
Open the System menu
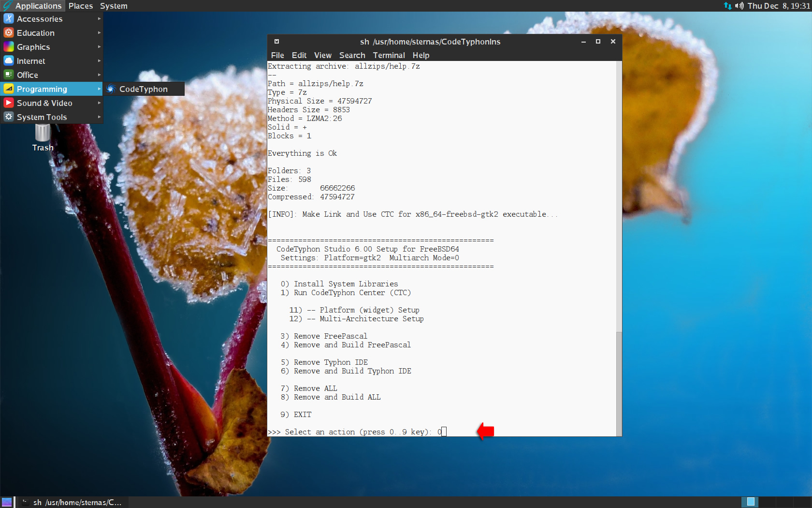pos(114,6)
